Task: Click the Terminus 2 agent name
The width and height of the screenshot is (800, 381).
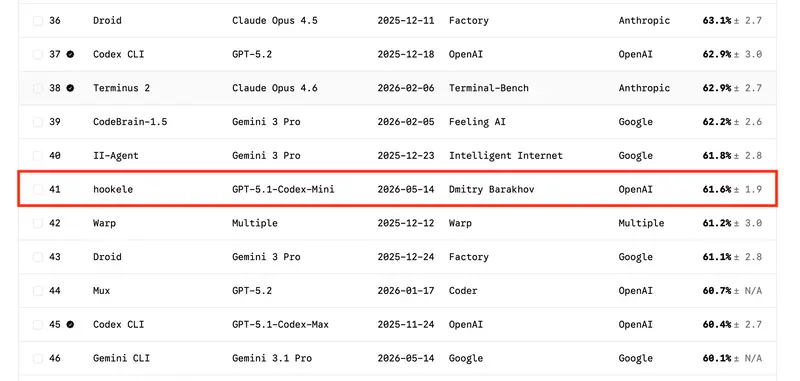Action: point(121,88)
